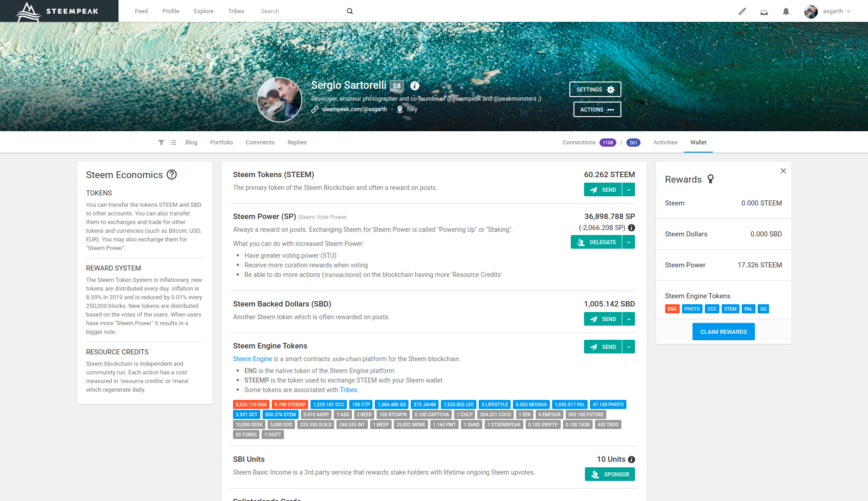The height and width of the screenshot is (501, 868).
Task: Click the search magnifier icon
Action: (350, 11)
